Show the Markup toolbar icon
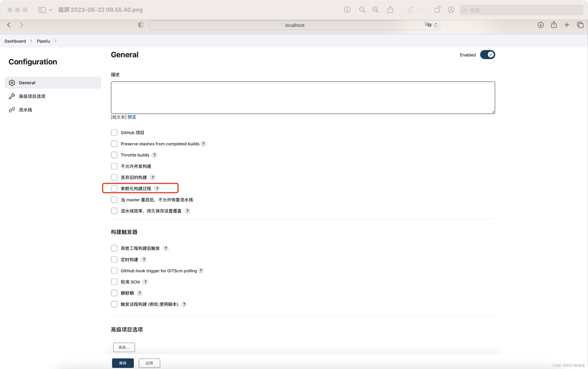Viewport: 588px width, 369px height. click(451, 10)
